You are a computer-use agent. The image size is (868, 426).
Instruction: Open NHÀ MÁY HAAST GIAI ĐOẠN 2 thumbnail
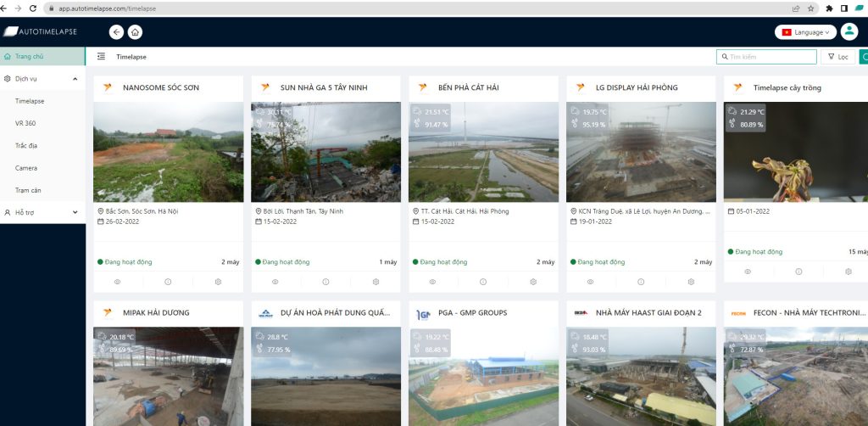coord(641,376)
